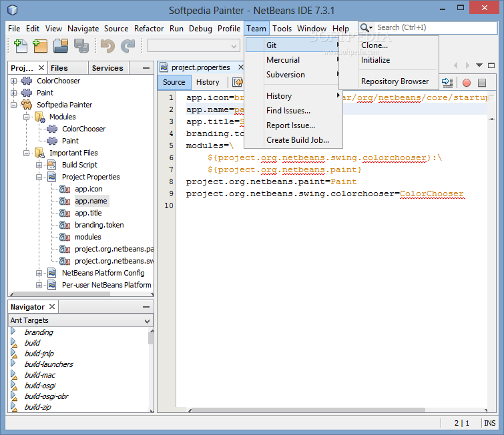Select the branding.token property item

pyautogui.click(x=99, y=225)
